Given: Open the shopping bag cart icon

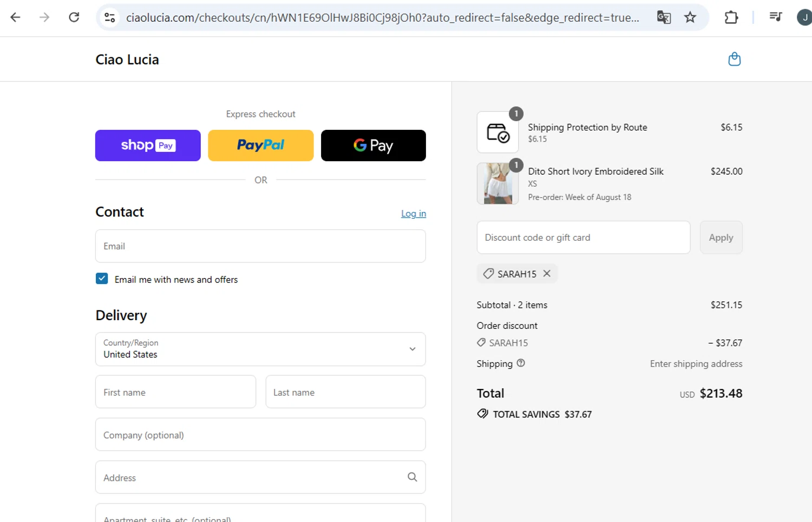Looking at the screenshot, I should [734, 59].
